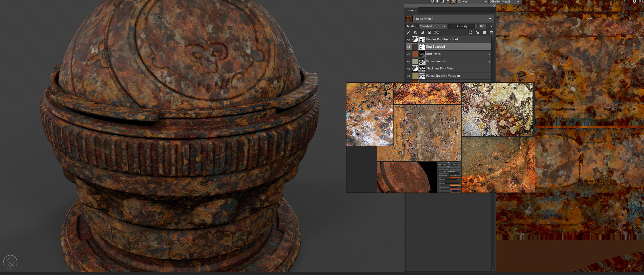Delete the selected layer with the trash icon

491,32
